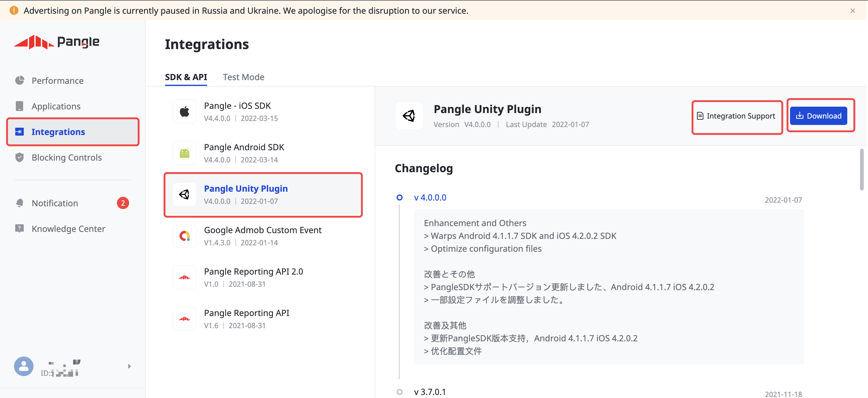The height and width of the screenshot is (398, 868).
Task: Click the Blocking Controls shield icon
Action: click(19, 157)
